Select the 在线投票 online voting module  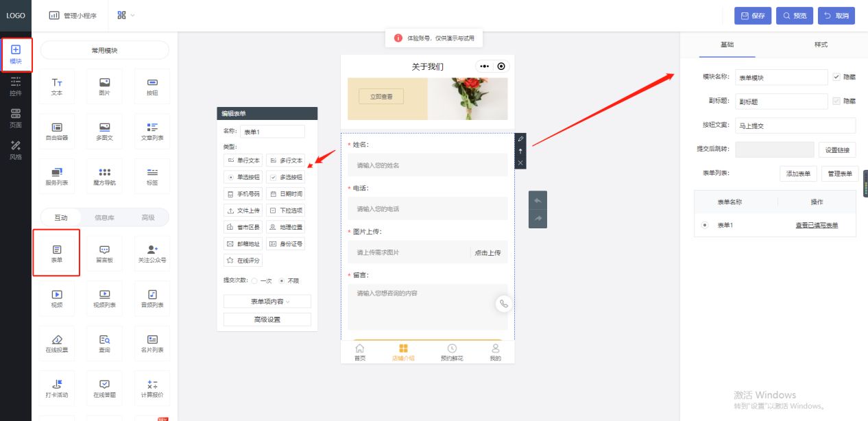[56, 343]
